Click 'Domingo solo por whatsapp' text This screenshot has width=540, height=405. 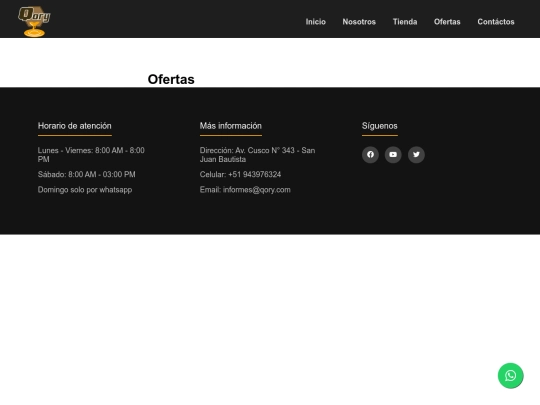point(85,190)
